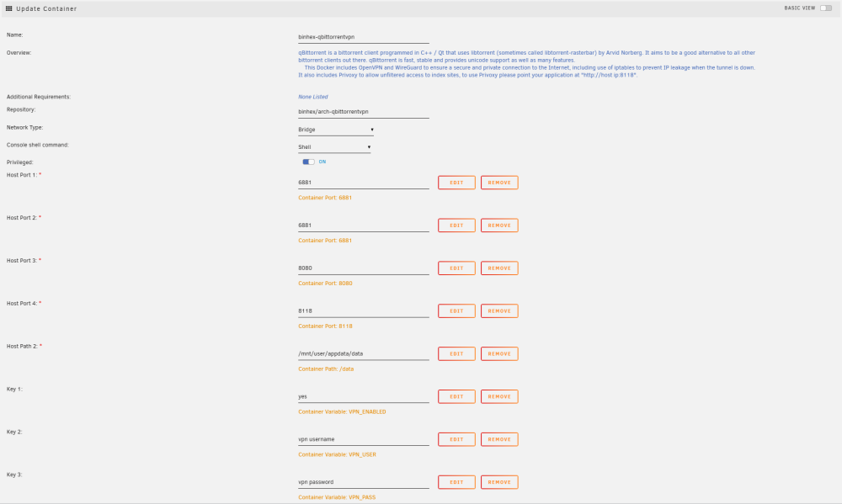Click Edit for Key 1 VPN_ENABLED
Screen dimensions: 842x504
tap(456, 396)
